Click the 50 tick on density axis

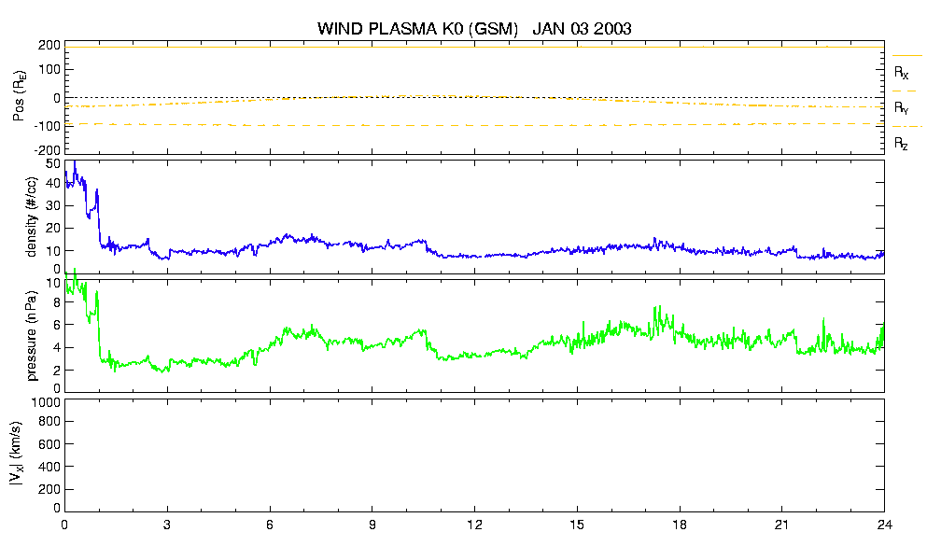click(x=53, y=164)
